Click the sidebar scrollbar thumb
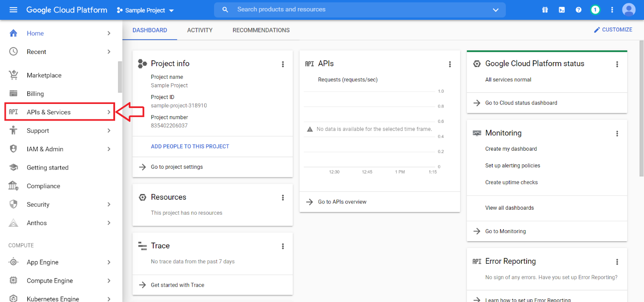 pos(120,77)
